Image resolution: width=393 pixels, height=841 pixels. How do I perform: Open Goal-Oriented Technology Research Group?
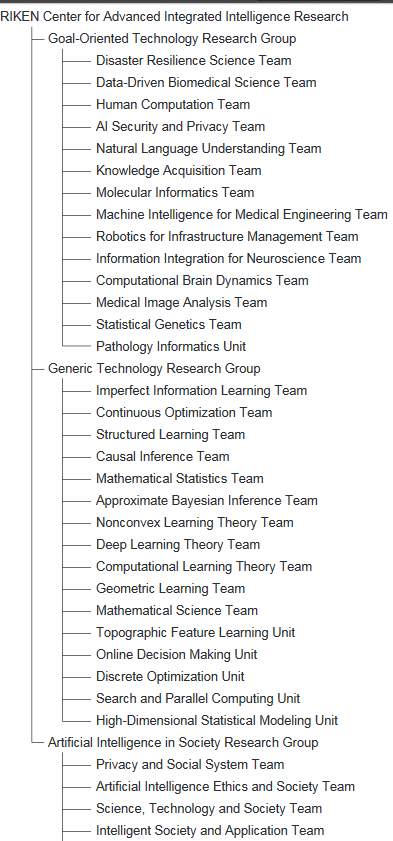pyautogui.click(x=172, y=39)
